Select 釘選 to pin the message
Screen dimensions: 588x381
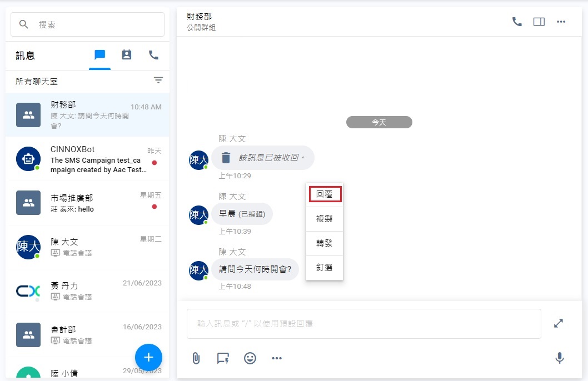coord(325,267)
